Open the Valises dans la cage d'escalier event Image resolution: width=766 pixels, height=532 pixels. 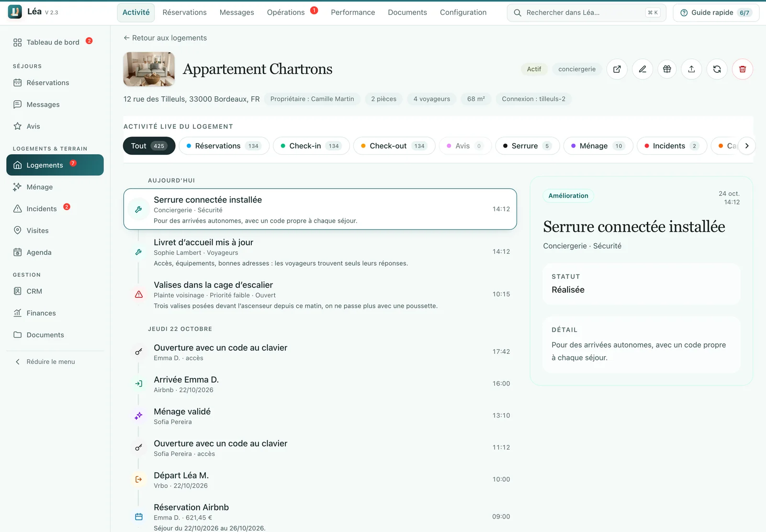[x=320, y=294]
